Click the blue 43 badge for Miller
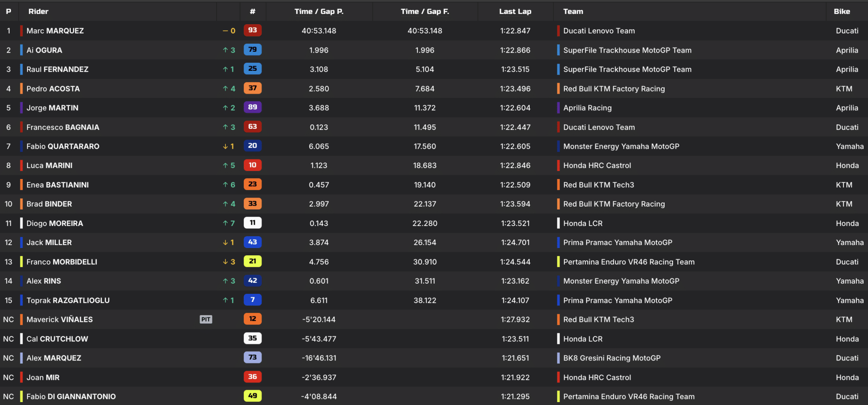Viewport: 868px width, 405px height. [x=253, y=242]
